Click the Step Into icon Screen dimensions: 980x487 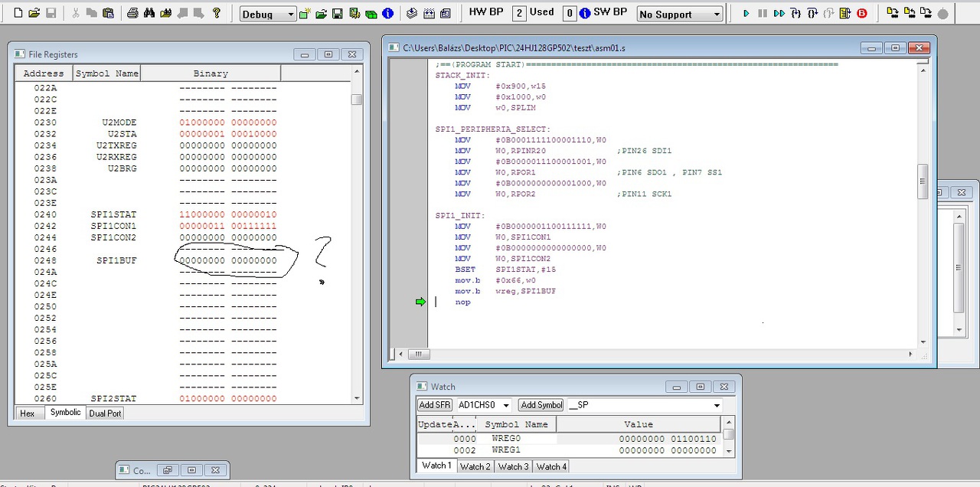pos(795,13)
